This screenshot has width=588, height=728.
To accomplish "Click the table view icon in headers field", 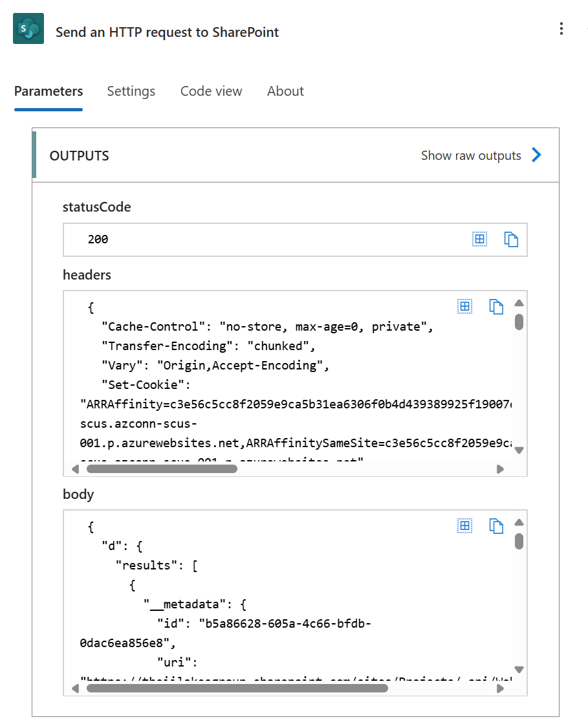I will click(x=464, y=306).
